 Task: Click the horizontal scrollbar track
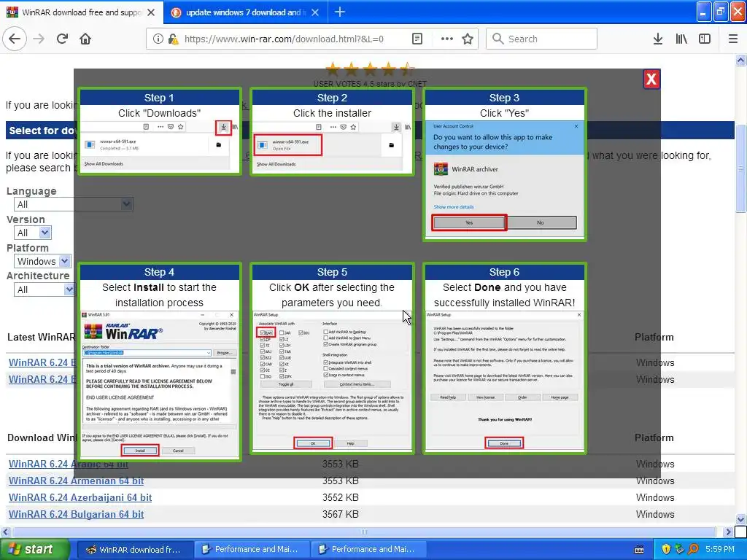364,532
